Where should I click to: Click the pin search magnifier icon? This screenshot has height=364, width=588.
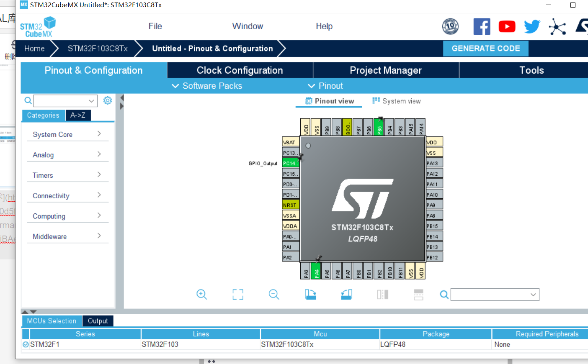(x=444, y=295)
